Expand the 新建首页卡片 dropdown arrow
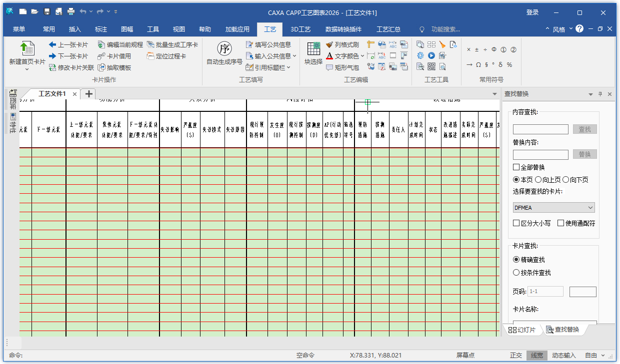 (27, 69)
